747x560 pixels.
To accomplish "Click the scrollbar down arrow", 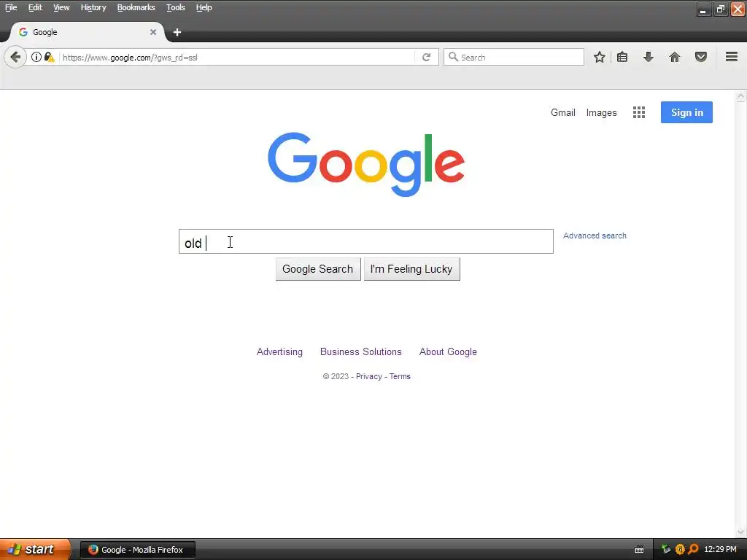I will pyautogui.click(x=741, y=532).
